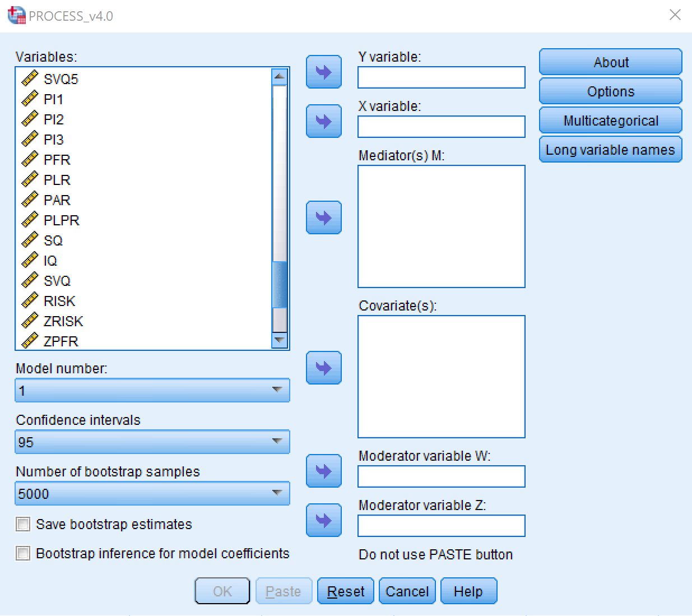This screenshot has height=616, width=692.
Task: Enable Save bootstrap estimates
Action: coord(22,524)
